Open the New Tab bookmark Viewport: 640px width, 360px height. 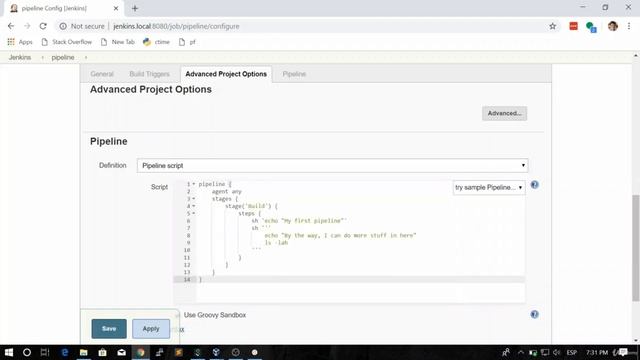118,42
